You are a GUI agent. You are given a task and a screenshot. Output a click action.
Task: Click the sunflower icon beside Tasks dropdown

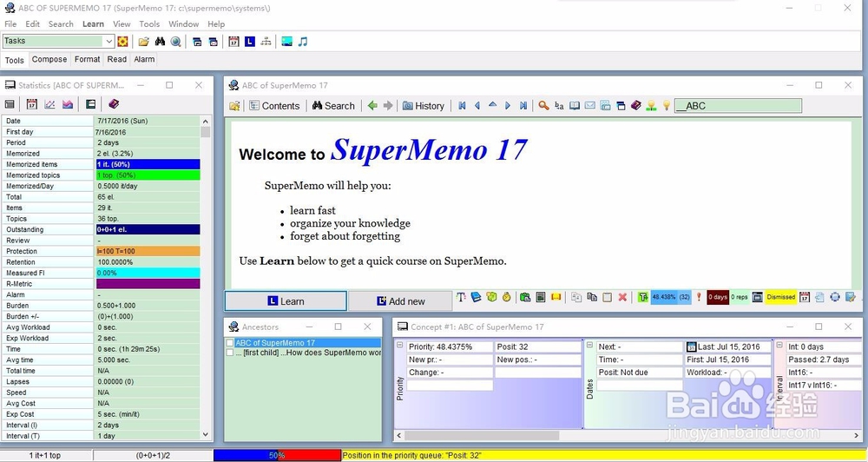pyautogui.click(x=123, y=42)
